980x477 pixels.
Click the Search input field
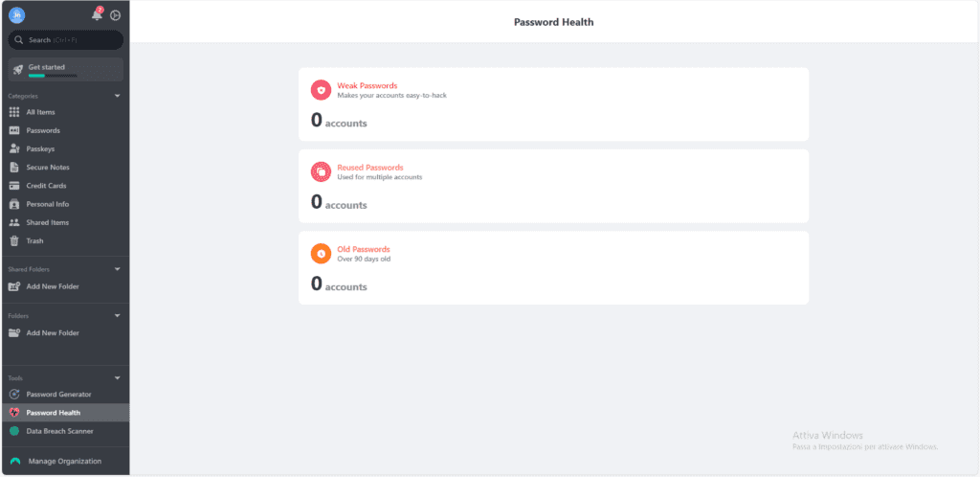65,40
